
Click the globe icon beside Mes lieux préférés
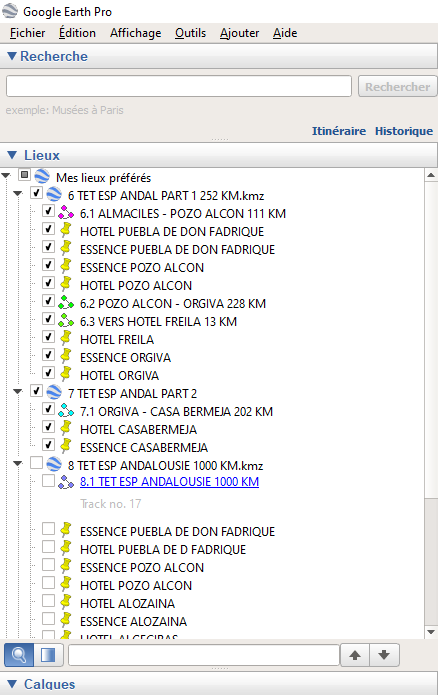[42, 176]
